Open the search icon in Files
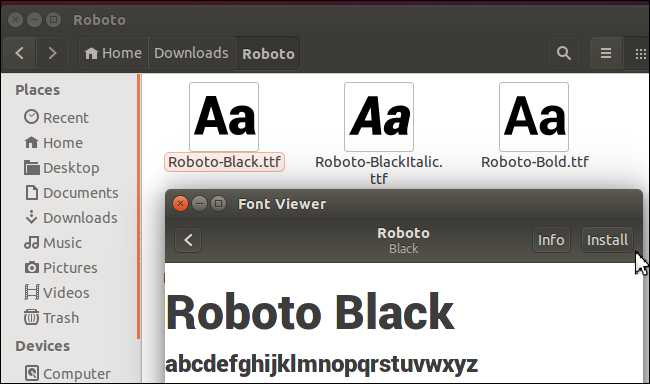The height and width of the screenshot is (384, 650). [x=564, y=53]
